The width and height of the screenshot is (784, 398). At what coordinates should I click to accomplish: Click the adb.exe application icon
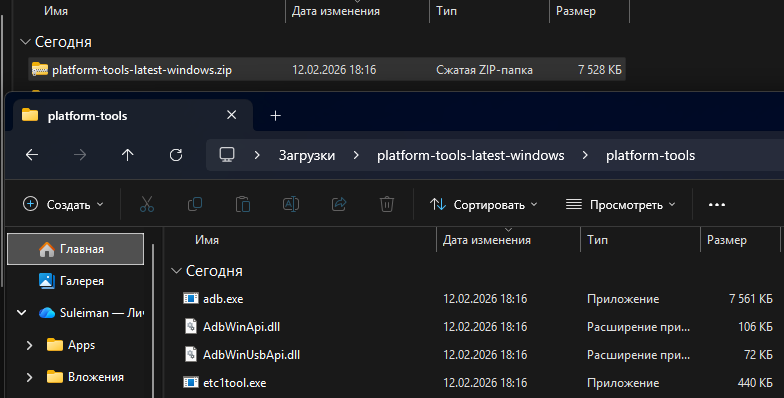pyautogui.click(x=191, y=298)
